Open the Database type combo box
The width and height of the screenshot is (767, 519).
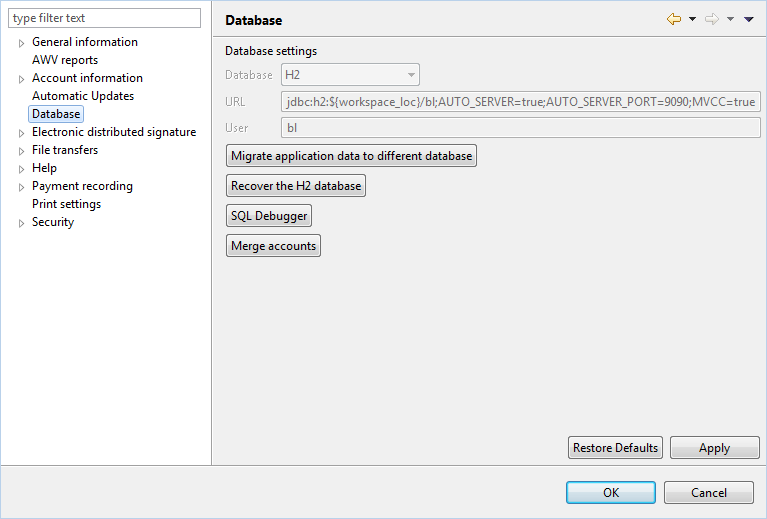(x=350, y=75)
